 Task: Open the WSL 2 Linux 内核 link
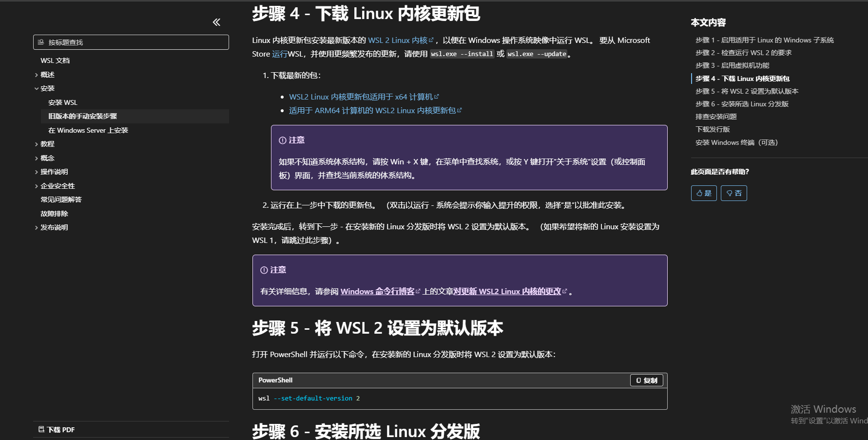(x=401, y=40)
